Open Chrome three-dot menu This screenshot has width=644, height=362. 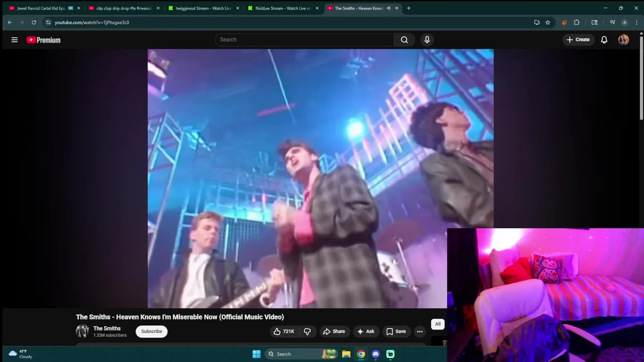(x=636, y=22)
